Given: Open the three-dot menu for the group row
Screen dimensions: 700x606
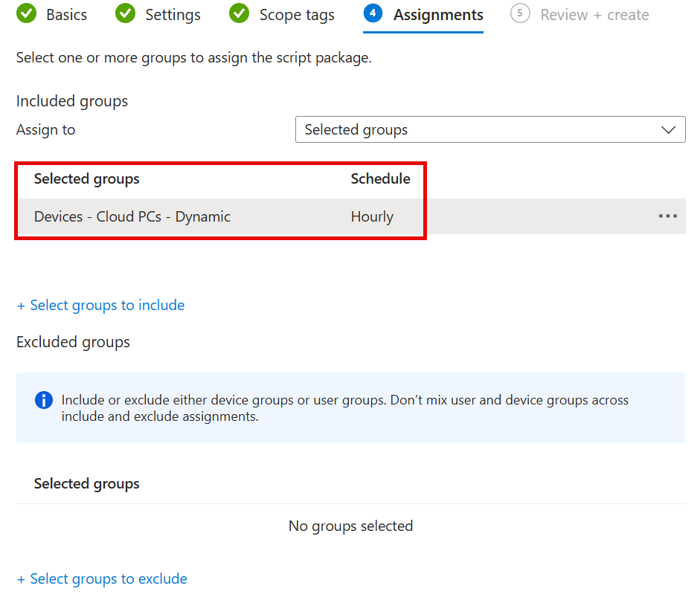Looking at the screenshot, I should click(x=667, y=216).
